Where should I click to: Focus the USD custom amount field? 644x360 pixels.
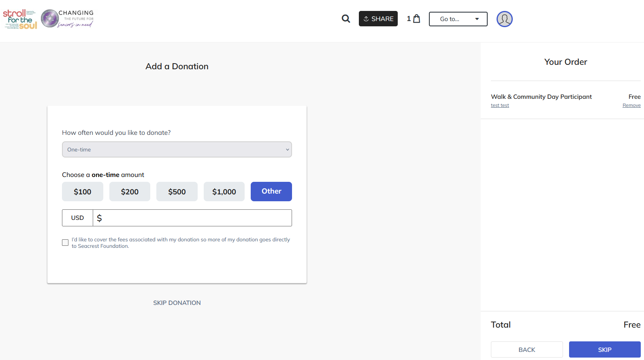(x=192, y=218)
